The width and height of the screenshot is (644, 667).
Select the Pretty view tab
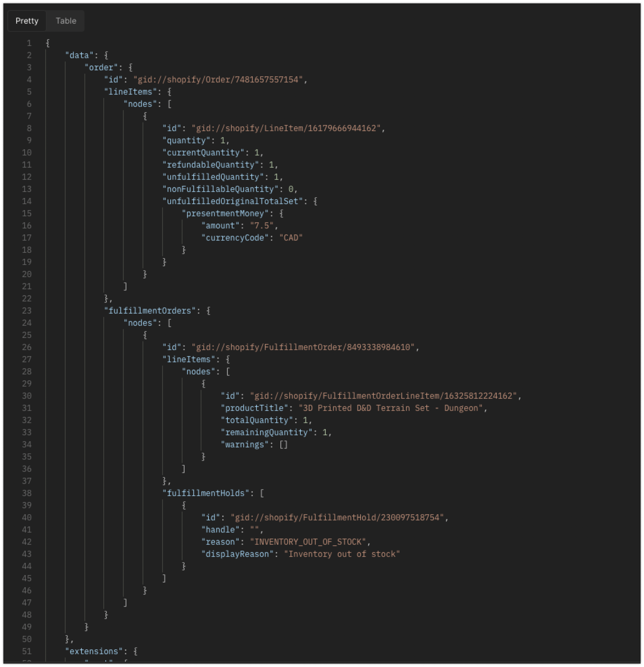(27, 21)
